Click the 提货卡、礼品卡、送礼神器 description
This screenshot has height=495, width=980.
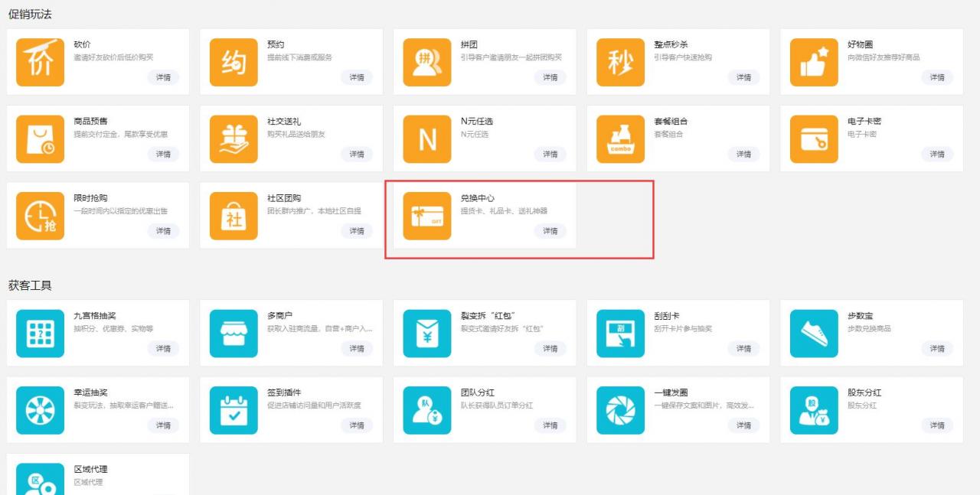click(x=504, y=211)
